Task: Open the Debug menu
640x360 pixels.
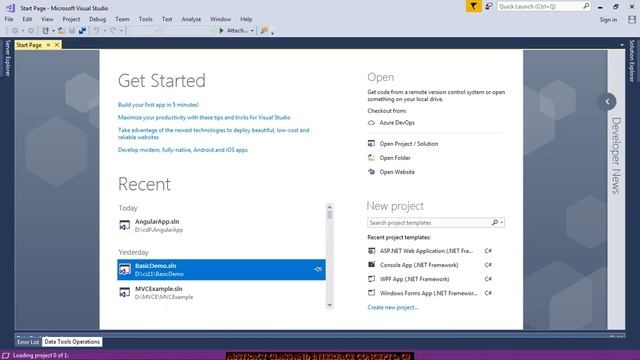Action: point(97,19)
